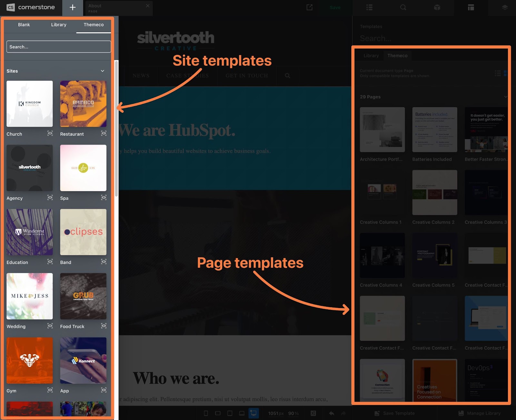The height and width of the screenshot is (420, 516).
Task: Click the site templates Search field
Action: click(x=59, y=47)
